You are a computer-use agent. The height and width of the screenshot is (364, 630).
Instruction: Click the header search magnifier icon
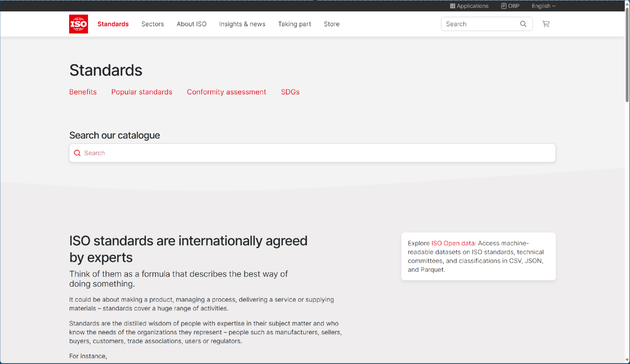pos(523,24)
